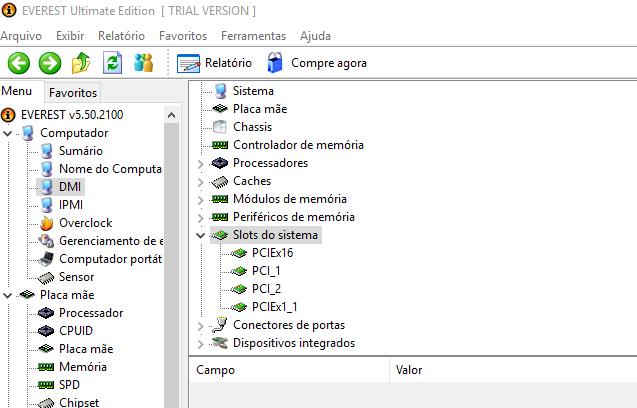
Task: Select Placa mãe in the right pane list
Action: click(260, 109)
